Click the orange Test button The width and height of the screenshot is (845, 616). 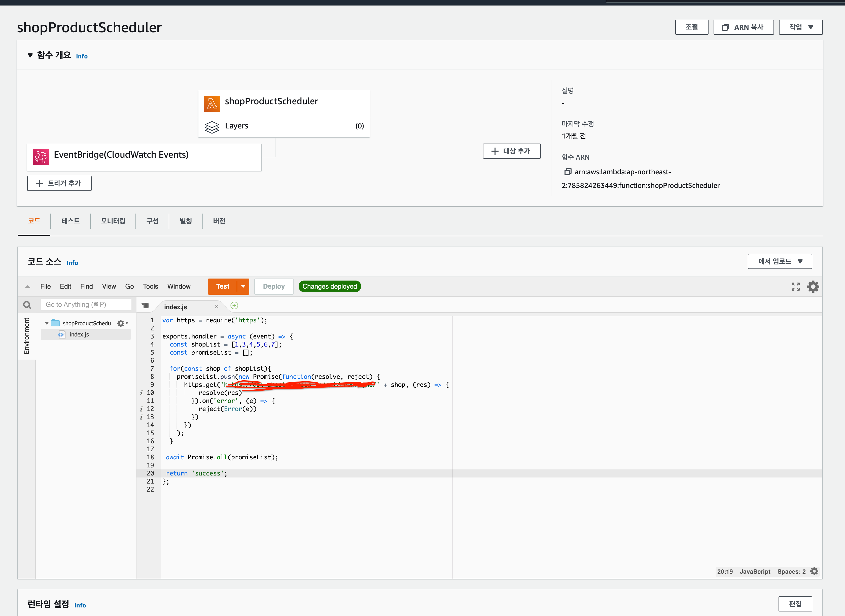[223, 286]
